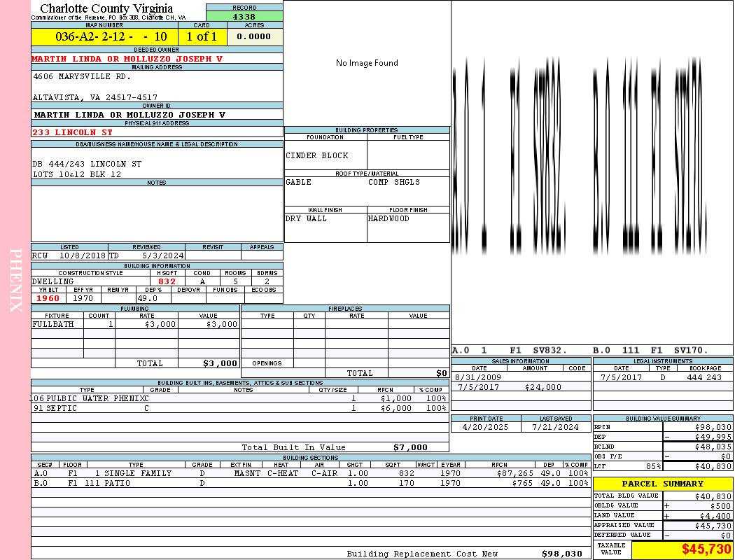Click sale date 8/31/2009
The image size is (735, 560).
click(x=478, y=377)
